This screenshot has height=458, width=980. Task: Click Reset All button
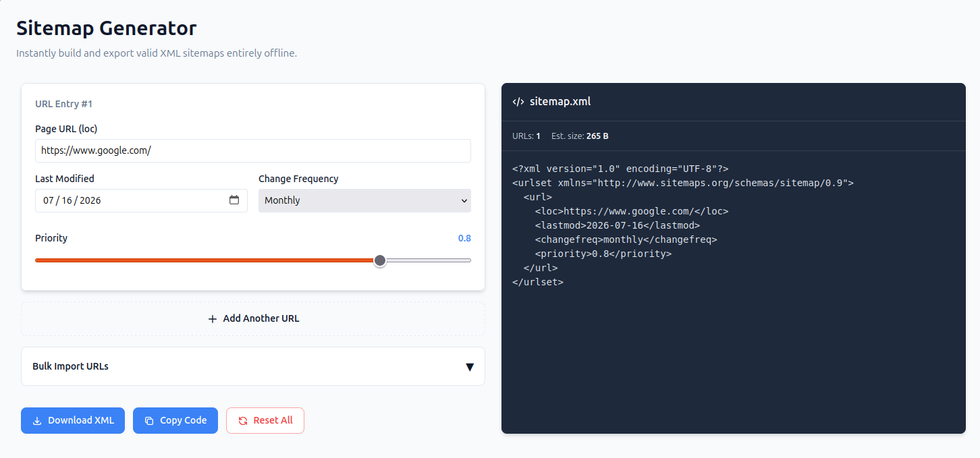point(265,420)
